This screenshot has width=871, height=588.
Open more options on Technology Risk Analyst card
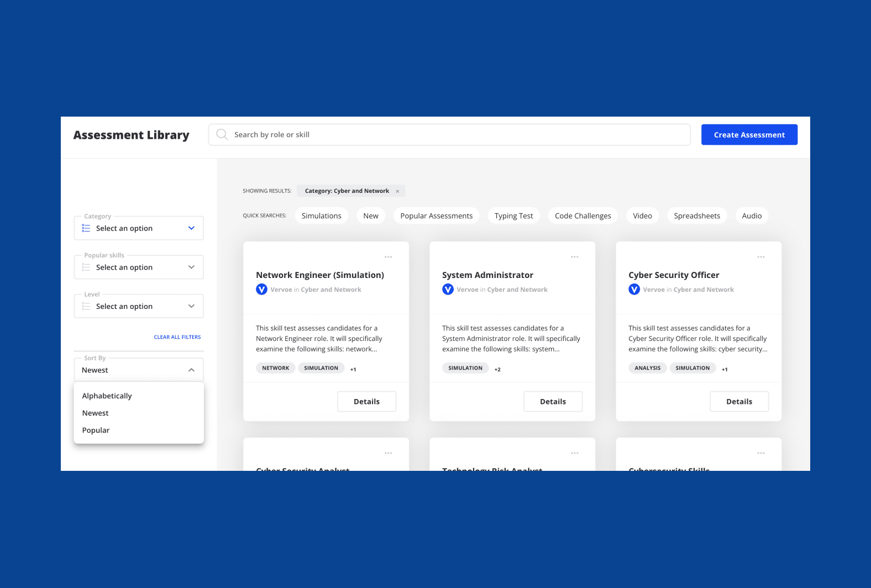coord(575,453)
